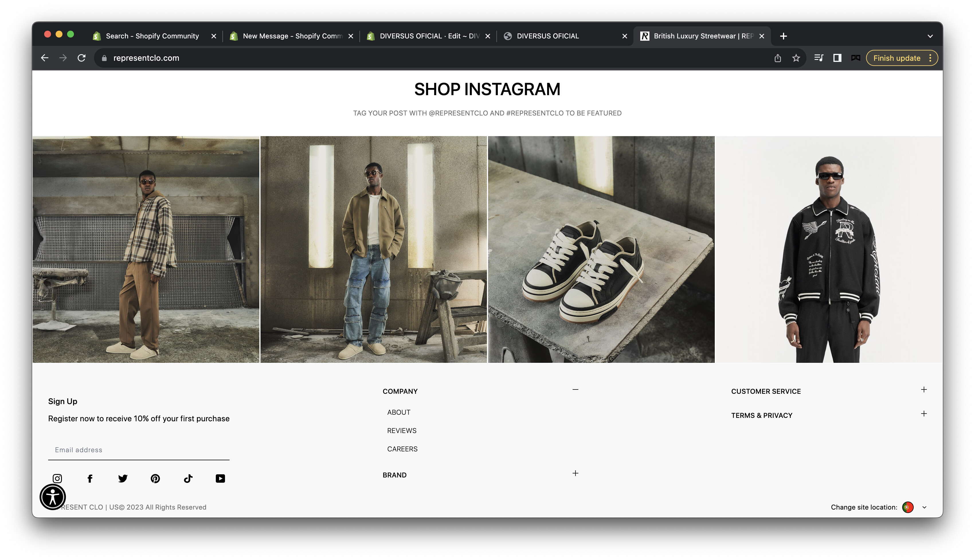The image size is (975, 560).
Task: Share this page via the share icon
Action: pyautogui.click(x=778, y=58)
